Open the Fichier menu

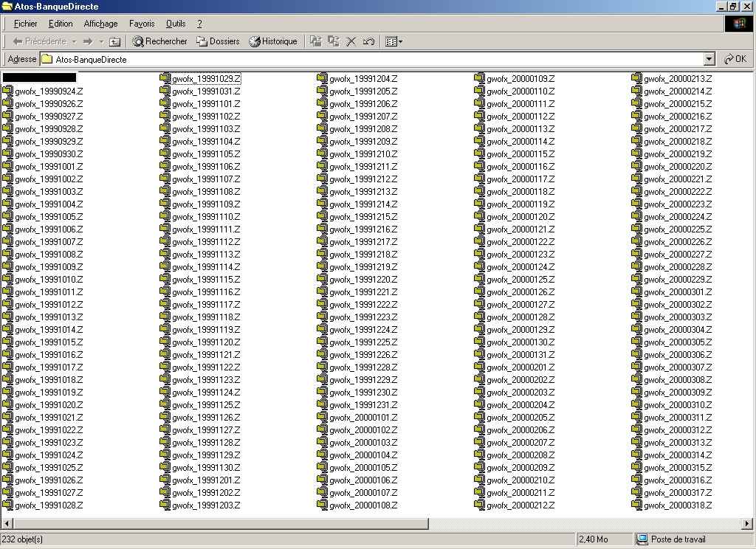point(26,24)
